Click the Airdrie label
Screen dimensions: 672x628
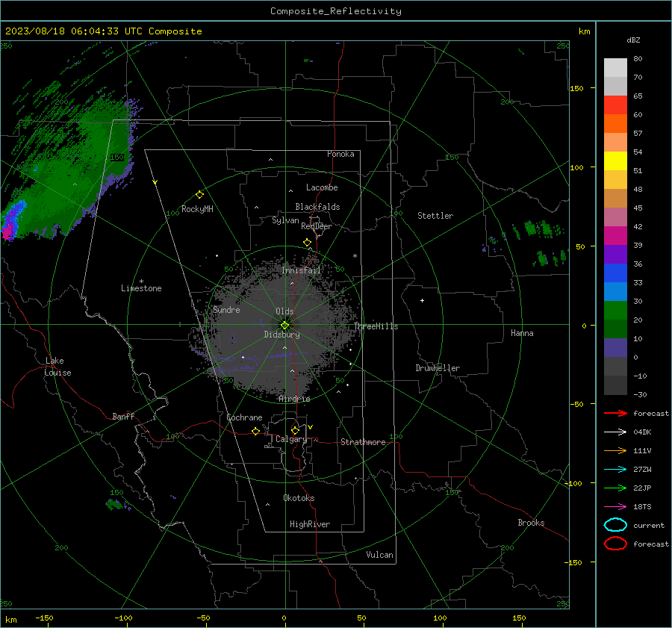[x=294, y=399]
